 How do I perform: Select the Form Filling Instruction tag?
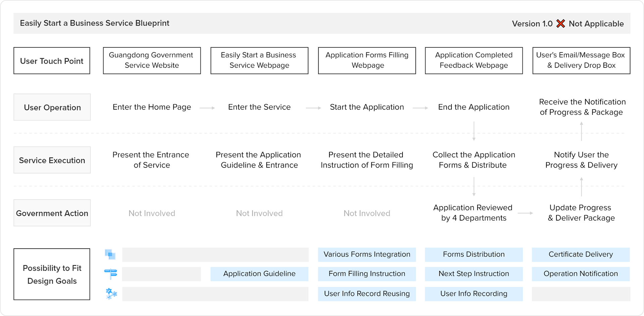[367, 274]
